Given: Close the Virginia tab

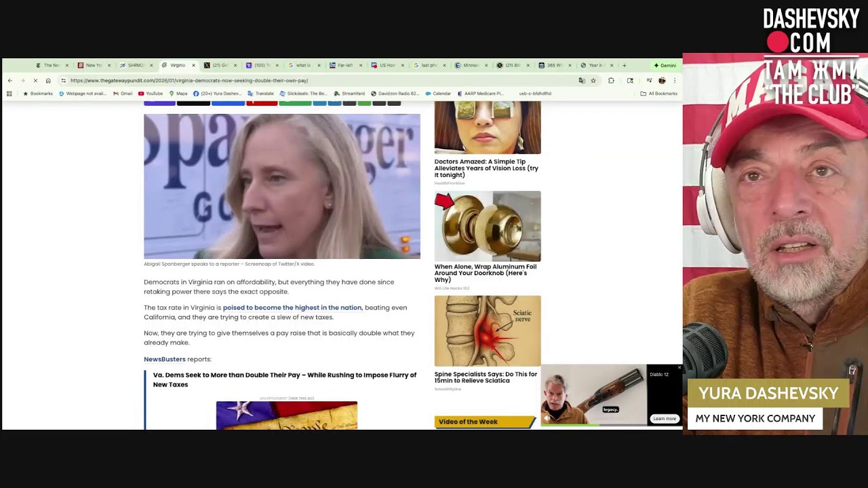Looking at the screenshot, I should pyautogui.click(x=194, y=66).
